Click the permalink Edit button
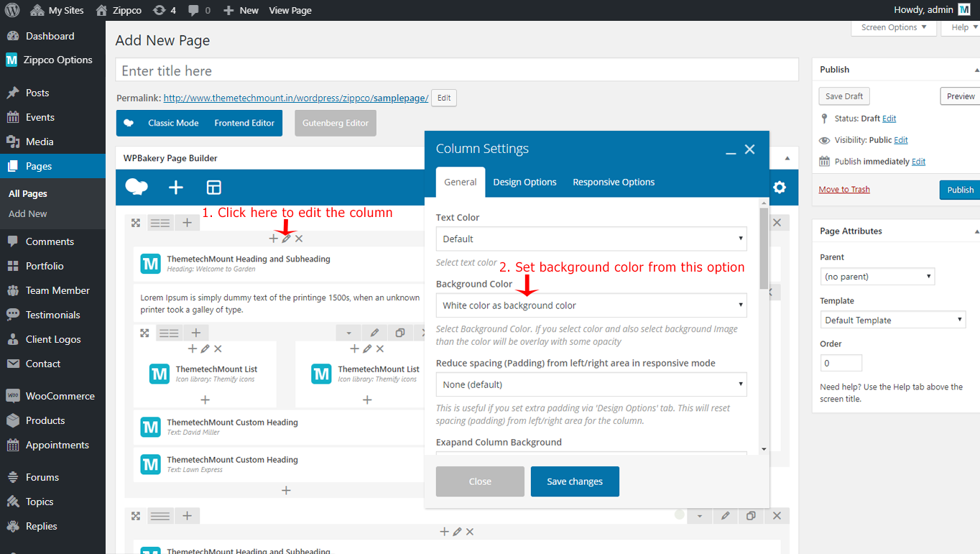This screenshot has width=980, height=554. click(444, 98)
